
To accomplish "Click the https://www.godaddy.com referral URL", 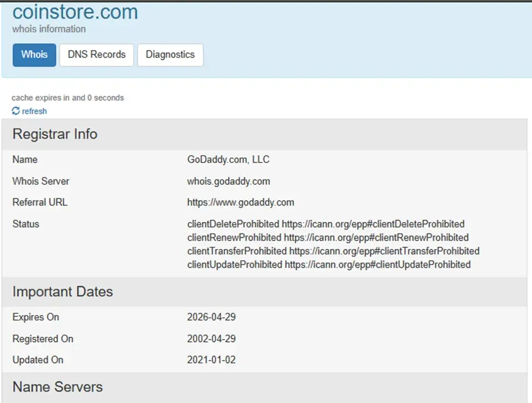I will (x=240, y=202).
